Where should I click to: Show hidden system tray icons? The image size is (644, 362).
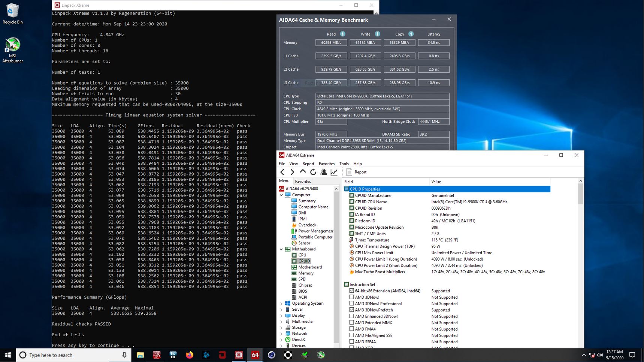coord(584,355)
